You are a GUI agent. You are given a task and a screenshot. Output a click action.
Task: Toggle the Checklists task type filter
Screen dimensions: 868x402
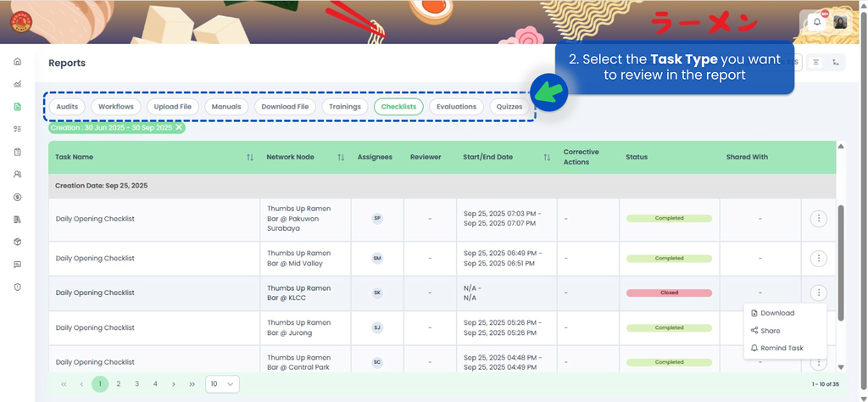pos(398,107)
